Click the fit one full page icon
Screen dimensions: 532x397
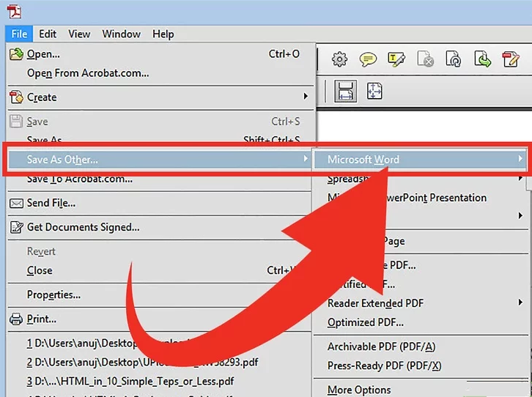click(x=374, y=92)
